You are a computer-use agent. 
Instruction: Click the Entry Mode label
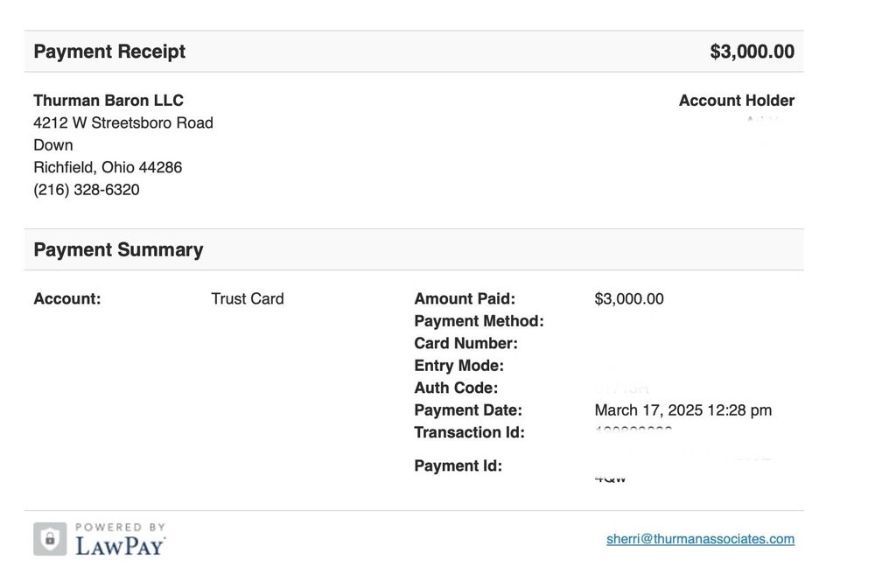point(458,366)
